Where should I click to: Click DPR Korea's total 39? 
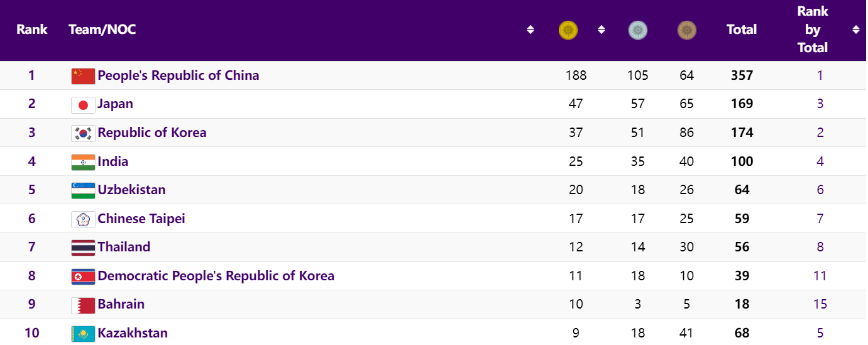tap(742, 276)
